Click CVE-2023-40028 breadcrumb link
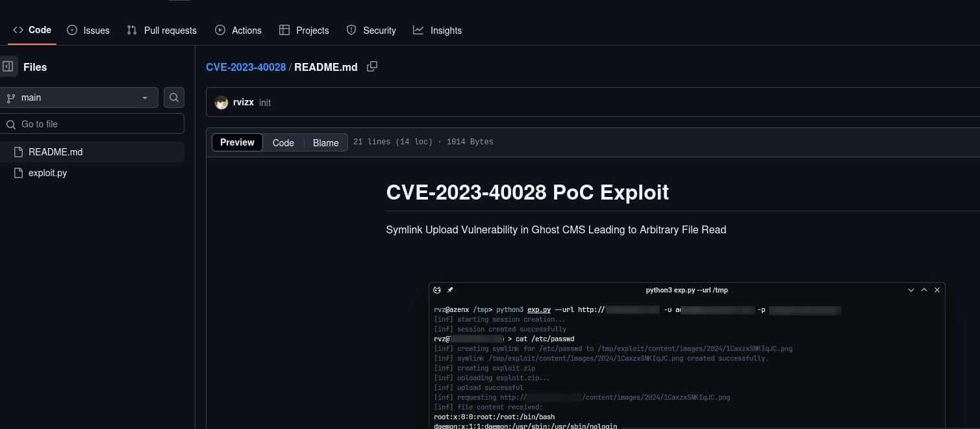980x429 pixels. [245, 67]
